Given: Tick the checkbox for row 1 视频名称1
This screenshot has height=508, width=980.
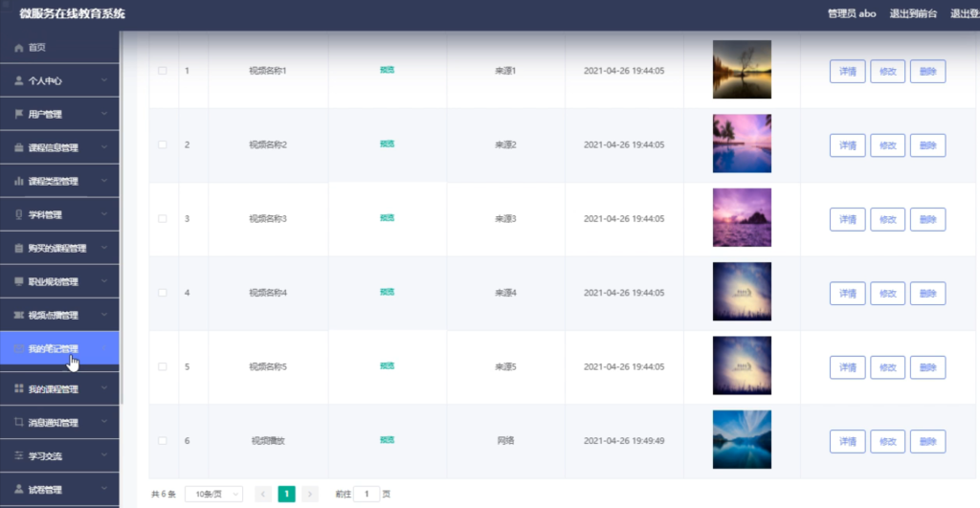Looking at the screenshot, I should pyautogui.click(x=163, y=71).
